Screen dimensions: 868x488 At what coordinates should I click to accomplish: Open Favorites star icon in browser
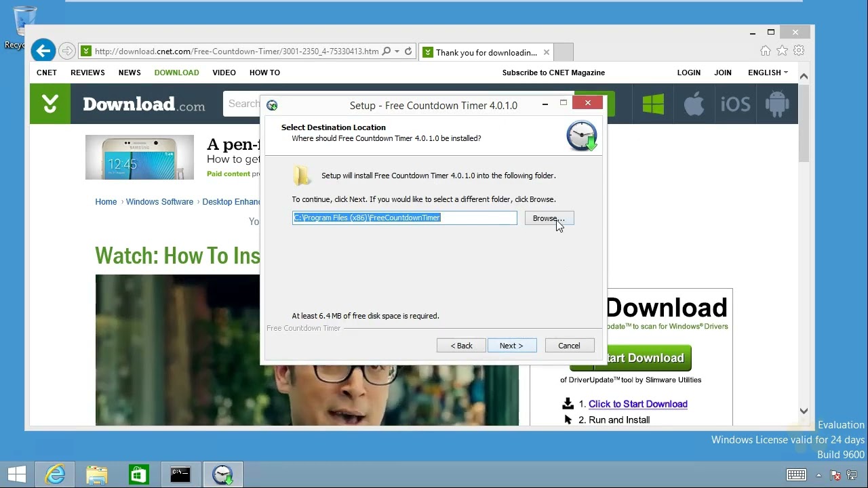click(783, 51)
